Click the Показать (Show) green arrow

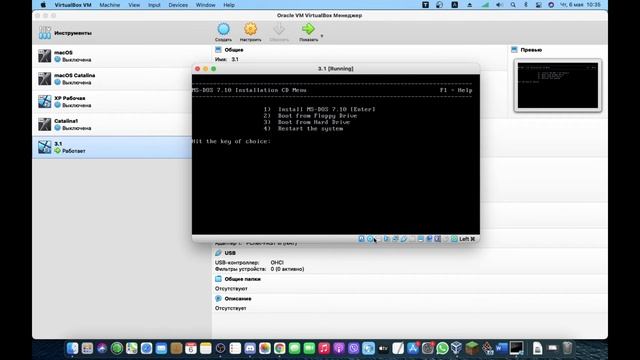point(309,32)
